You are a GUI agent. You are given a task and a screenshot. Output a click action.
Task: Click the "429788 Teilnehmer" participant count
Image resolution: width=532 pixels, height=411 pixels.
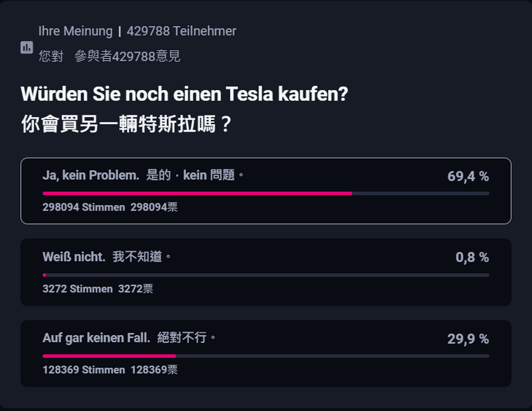pyautogui.click(x=181, y=31)
